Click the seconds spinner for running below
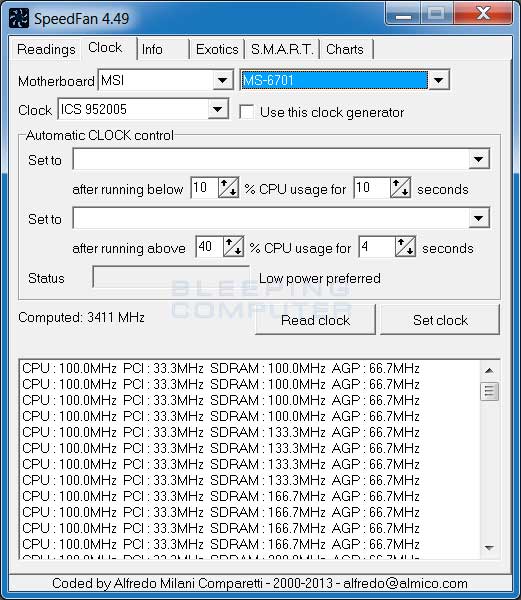 click(x=401, y=188)
